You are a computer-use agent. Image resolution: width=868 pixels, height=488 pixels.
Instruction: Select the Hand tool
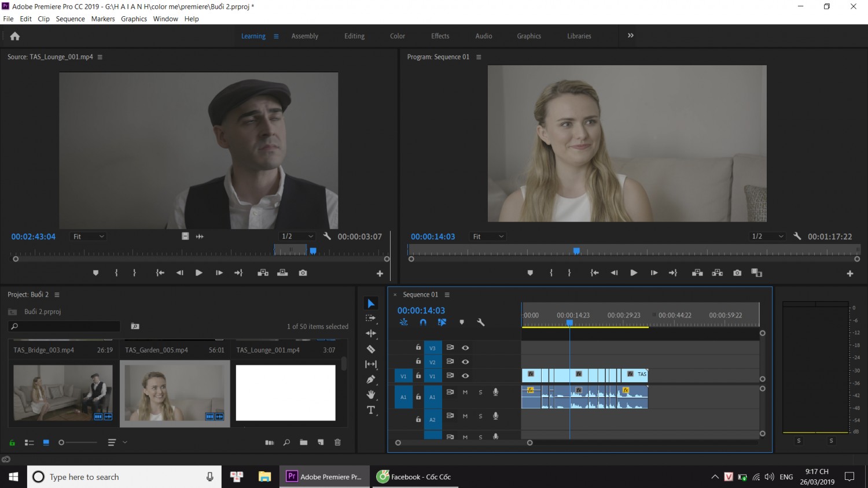click(x=371, y=394)
